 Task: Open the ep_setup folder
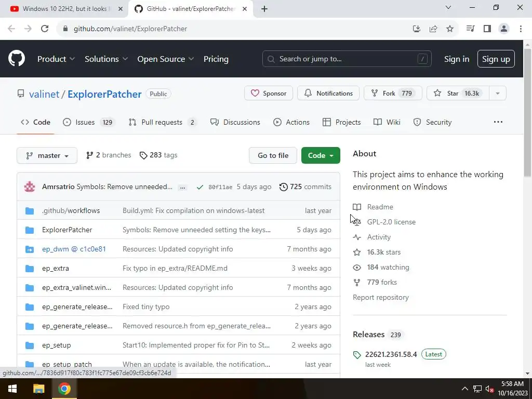tap(56, 345)
